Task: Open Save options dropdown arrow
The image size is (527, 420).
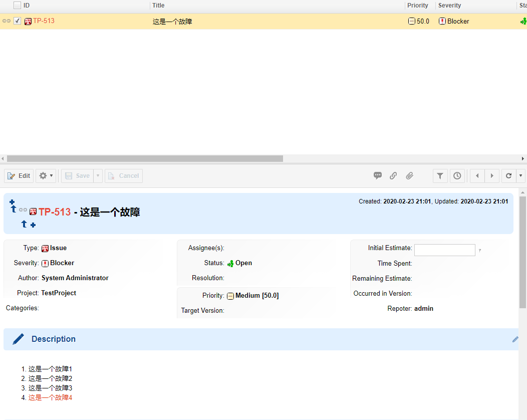Action: [x=98, y=175]
